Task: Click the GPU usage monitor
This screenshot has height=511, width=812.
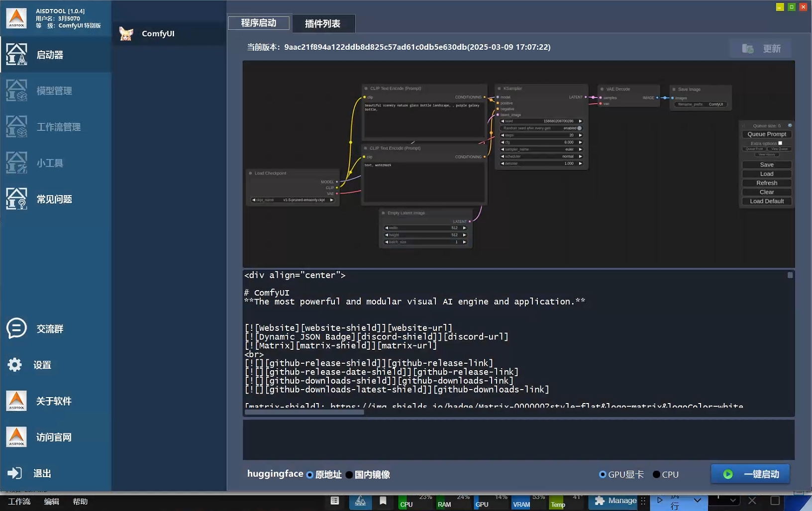Action: 492,502
